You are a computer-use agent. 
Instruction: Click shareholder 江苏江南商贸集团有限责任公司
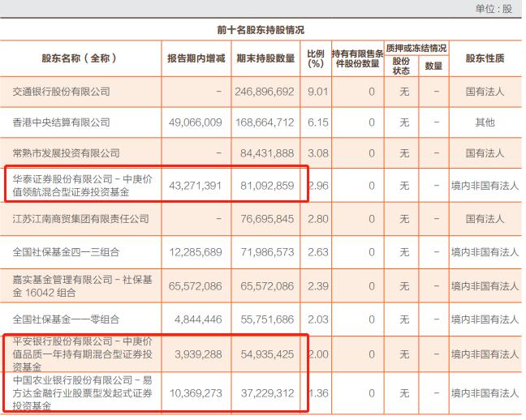pyautogui.click(x=81, y=219)
